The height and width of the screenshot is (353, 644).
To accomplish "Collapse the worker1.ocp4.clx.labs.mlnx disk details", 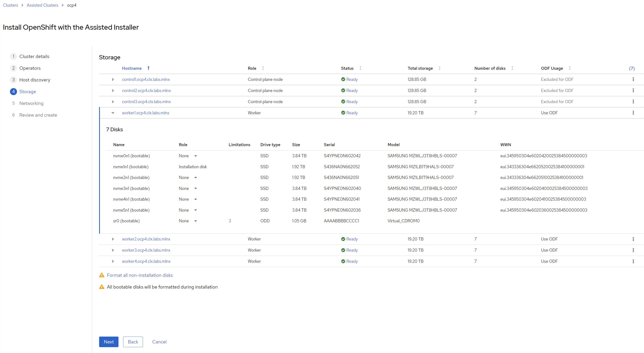I will tap(113, 113).
